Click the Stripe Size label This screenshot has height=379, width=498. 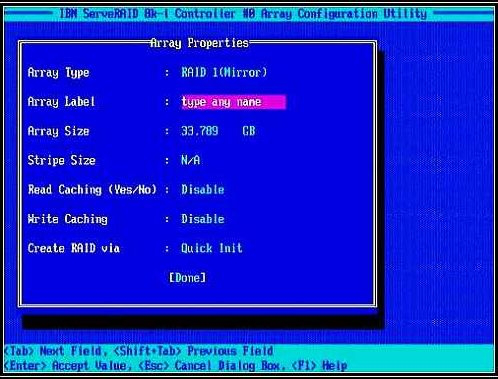pos(62,160)
